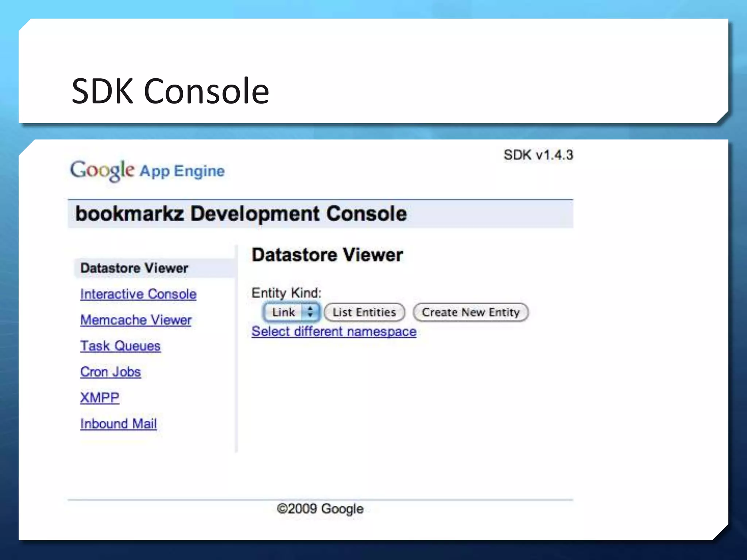Image resolution: width=747 pixels, height=560 pixels.
Task: Click the Google App Engine logo
Action: [x=147, y=171]
